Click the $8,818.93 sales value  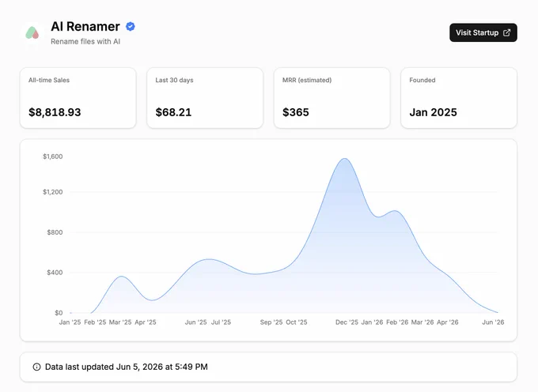click(x=55, y=112)
